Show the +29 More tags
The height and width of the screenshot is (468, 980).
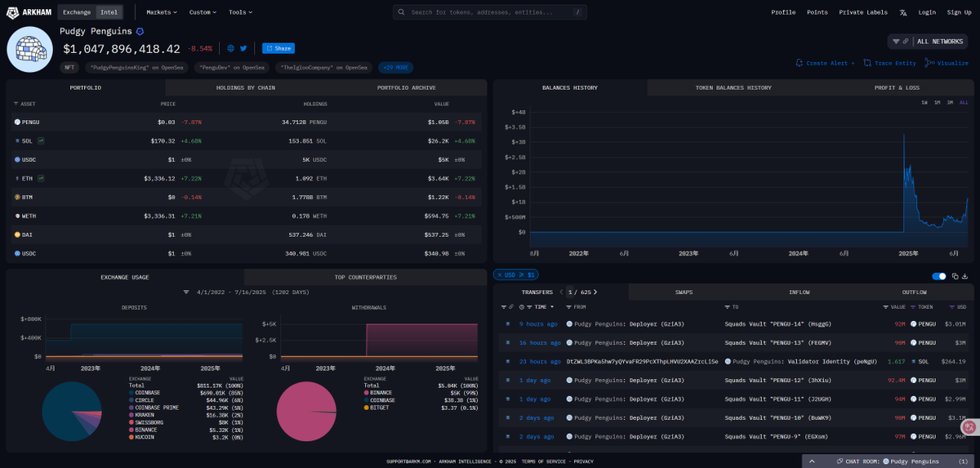[396, 68]
